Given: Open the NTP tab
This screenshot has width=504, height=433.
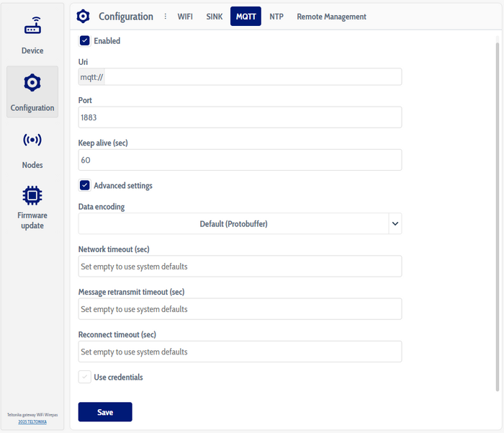Looking at the screenshot, I should 276,17.
